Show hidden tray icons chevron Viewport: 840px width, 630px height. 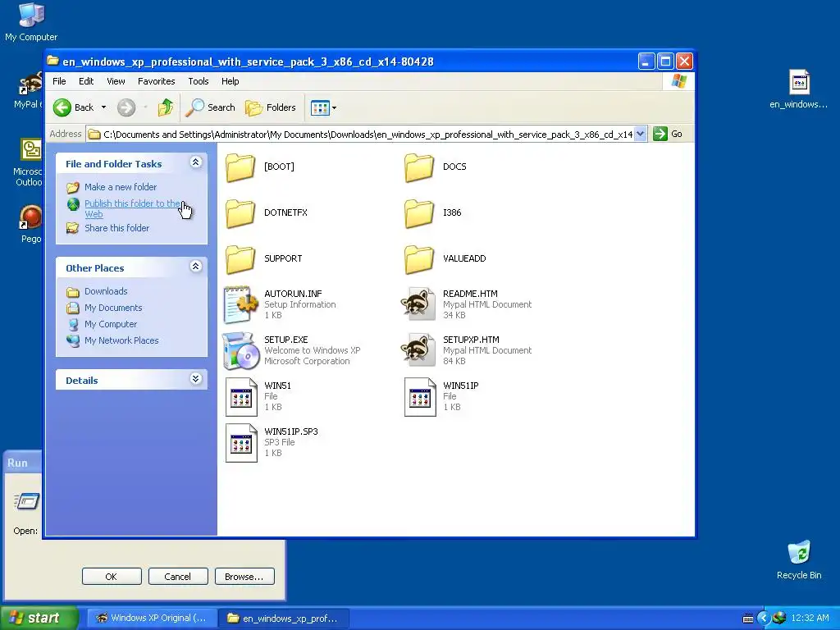coord(763,619)
